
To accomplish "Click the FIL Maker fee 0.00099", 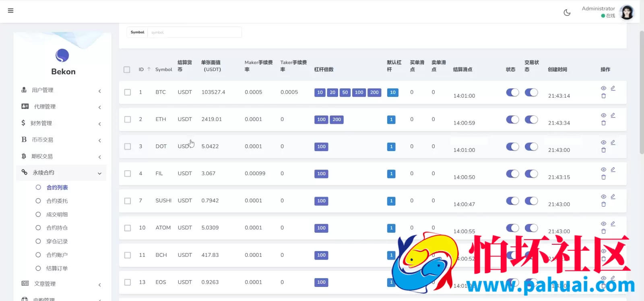I will pyautogui.click(x=255, y=174).
